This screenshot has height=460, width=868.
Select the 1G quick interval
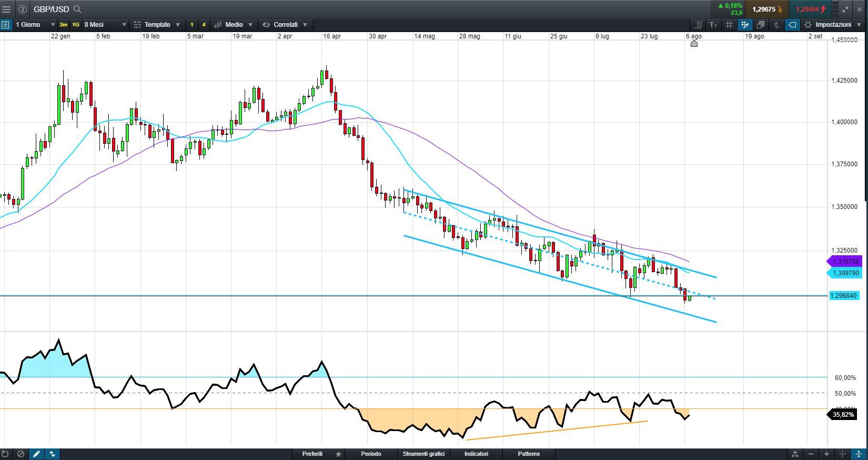click(x=76, y=25)
